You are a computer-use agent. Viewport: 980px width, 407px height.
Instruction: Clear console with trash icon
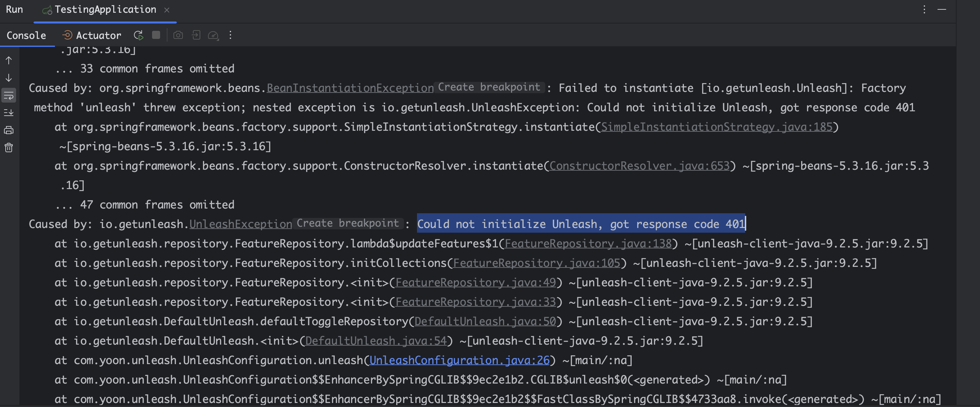pos(9,148)
